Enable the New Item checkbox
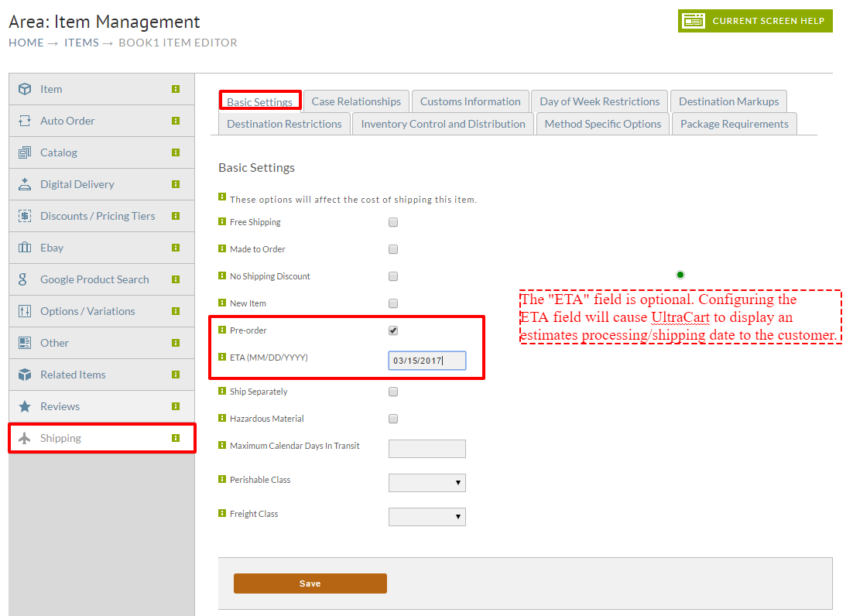Image resolution: width=853 pixels, height=616 pixels. pos(393,303)
